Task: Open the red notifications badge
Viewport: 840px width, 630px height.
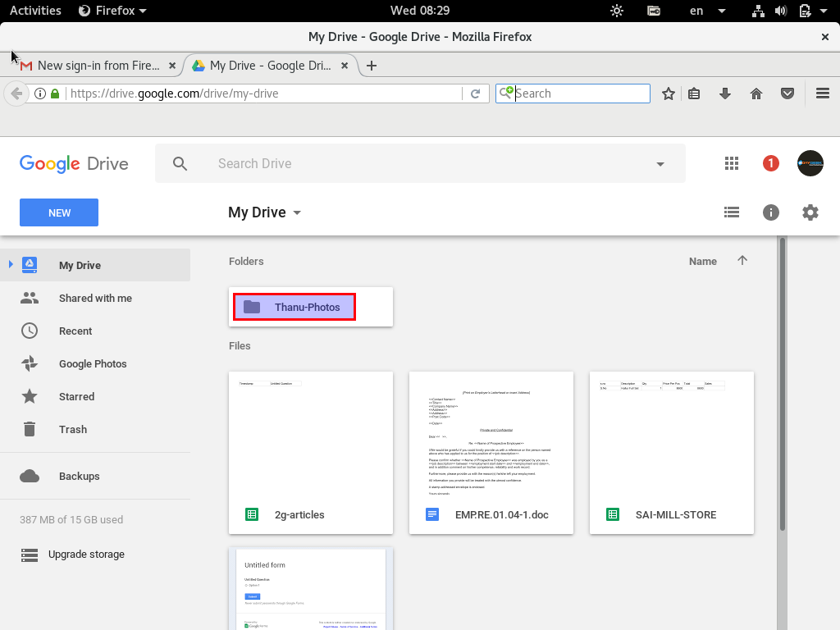Action: pos(770,163)
